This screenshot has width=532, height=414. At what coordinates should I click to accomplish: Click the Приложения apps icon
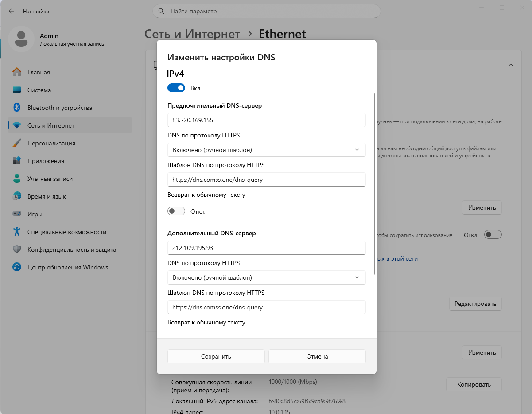tap(17, 161)
